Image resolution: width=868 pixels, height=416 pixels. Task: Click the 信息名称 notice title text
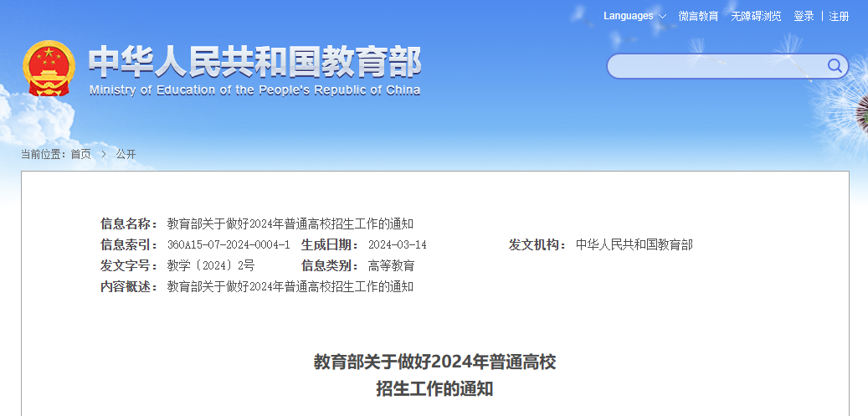click(290, 223)
